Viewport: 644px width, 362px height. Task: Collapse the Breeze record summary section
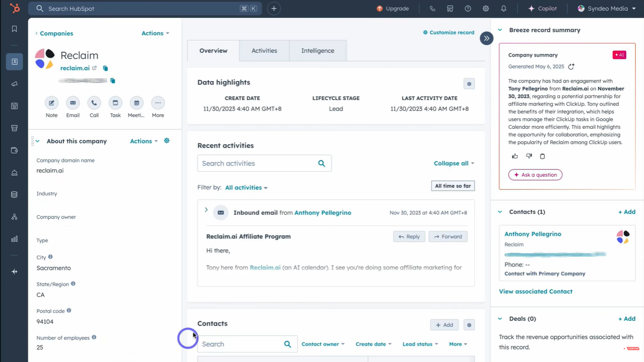[500, 30]
